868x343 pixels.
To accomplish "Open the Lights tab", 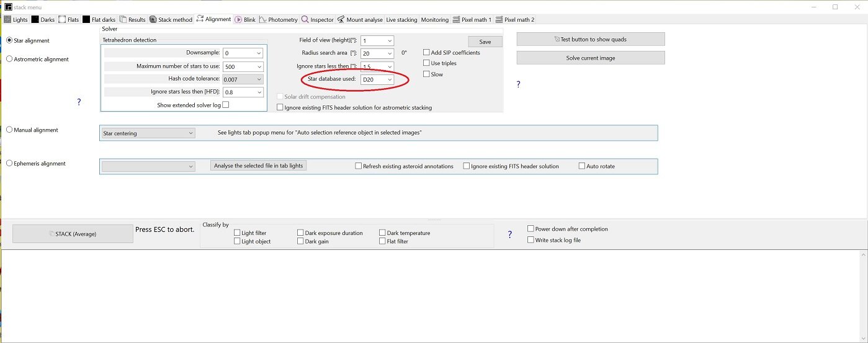I will click(x=16, y=19).
